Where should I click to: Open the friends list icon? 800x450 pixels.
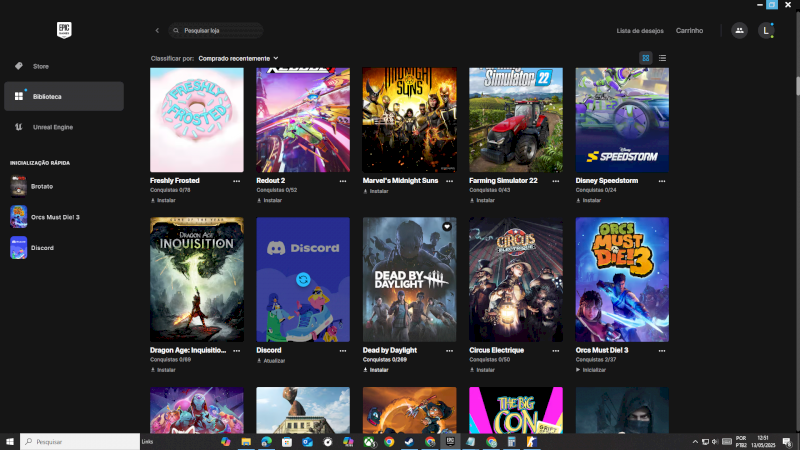[739, 31]
